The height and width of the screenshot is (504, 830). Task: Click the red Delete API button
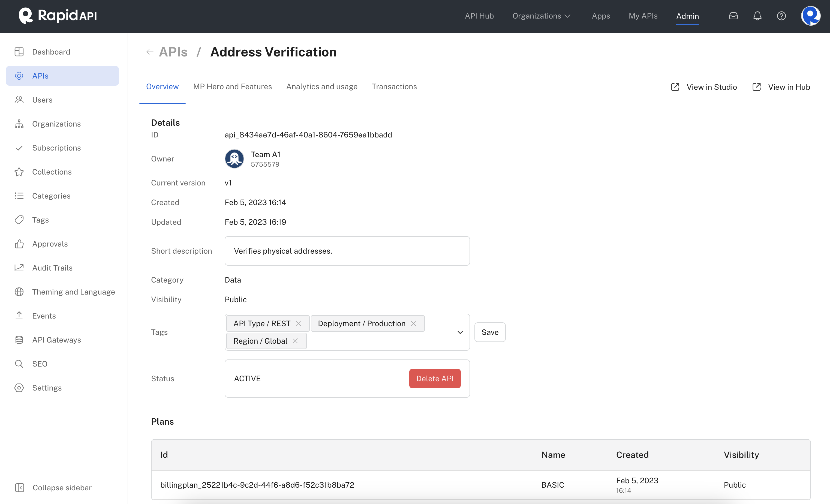pos(435,378)
